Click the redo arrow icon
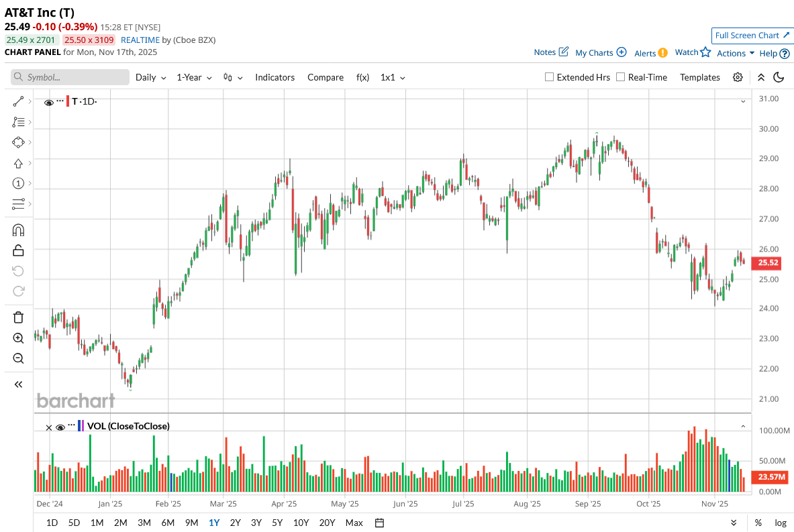This screenshot has width=794, height=532. pyautogui.click(x=18, y=291)
